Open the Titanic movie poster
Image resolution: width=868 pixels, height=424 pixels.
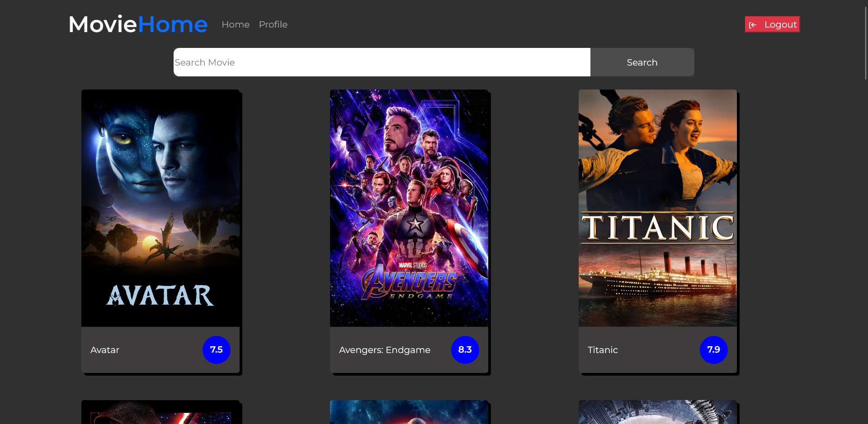[x=657, y=207]
